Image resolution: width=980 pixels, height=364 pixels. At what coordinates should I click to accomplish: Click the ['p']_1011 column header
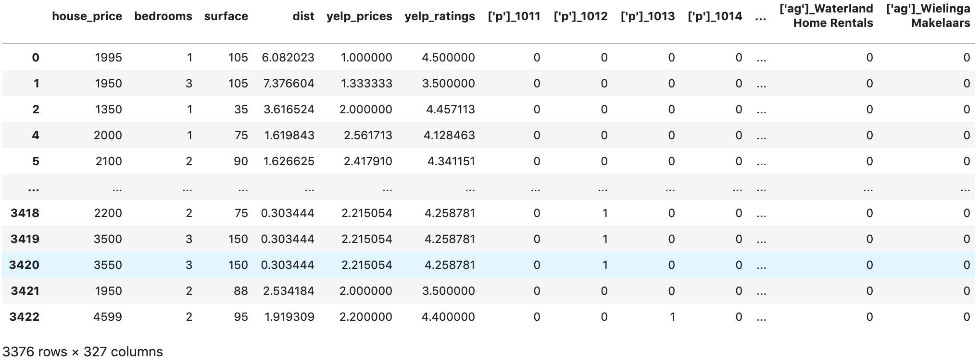pos(514,16)
